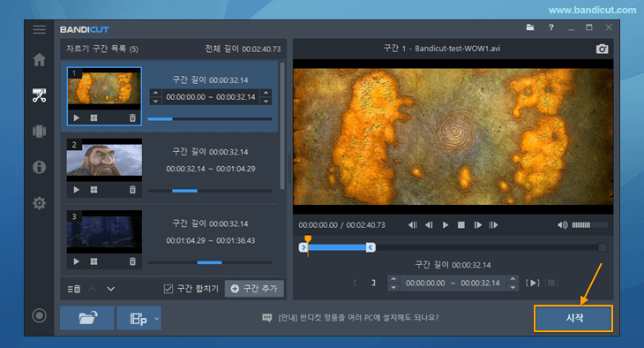Delete segment 2 with trash icon
This screenshot has width=644, height=348.
pos(132,190)
